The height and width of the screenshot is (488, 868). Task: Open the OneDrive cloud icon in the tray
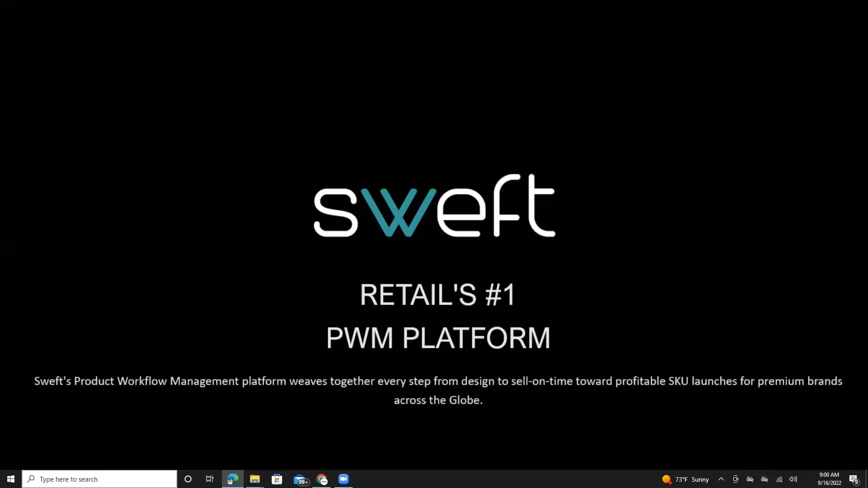point(750,479)
